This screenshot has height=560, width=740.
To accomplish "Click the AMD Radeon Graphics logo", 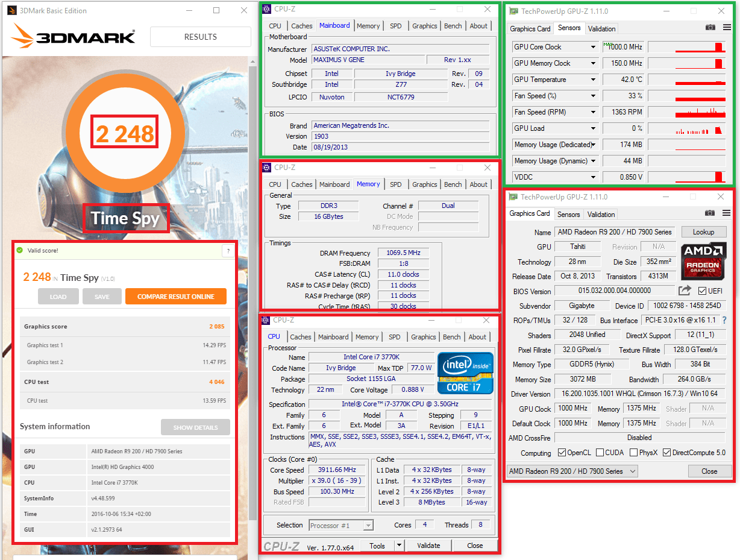I will [x=703, y=260].
